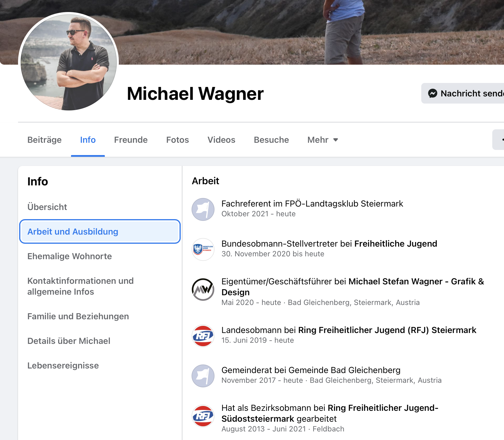
Task: Click the RFJ logo beside Bezirksobmann entry
Action: (x=203, y=416)
